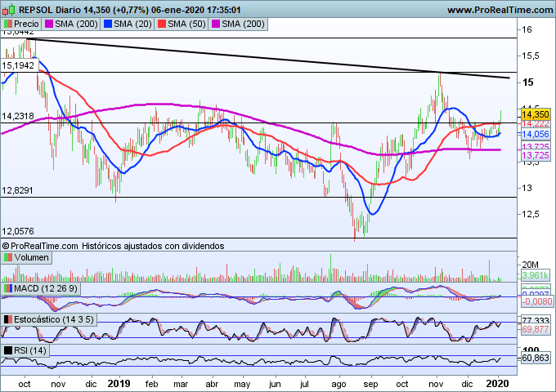Click the RSI (14) indicator label
The height and width of the screenshot is (392, 556).
(x=25, y=350)
